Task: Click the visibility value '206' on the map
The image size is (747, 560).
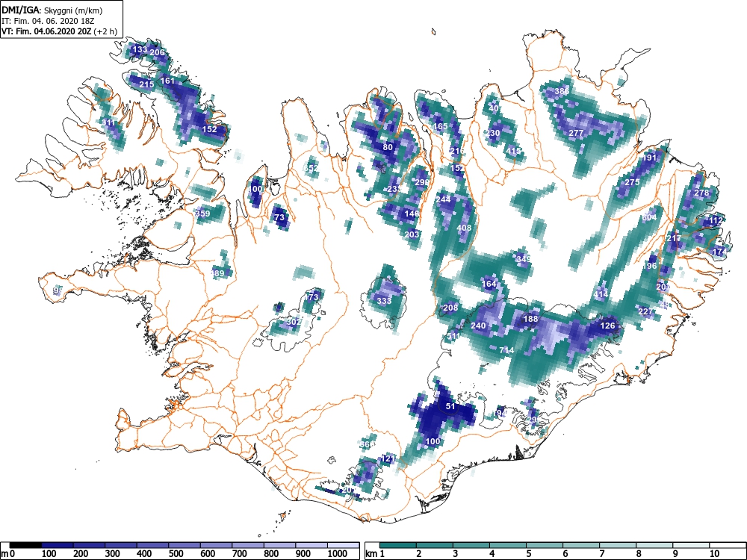Action: [x=157, y=52]
